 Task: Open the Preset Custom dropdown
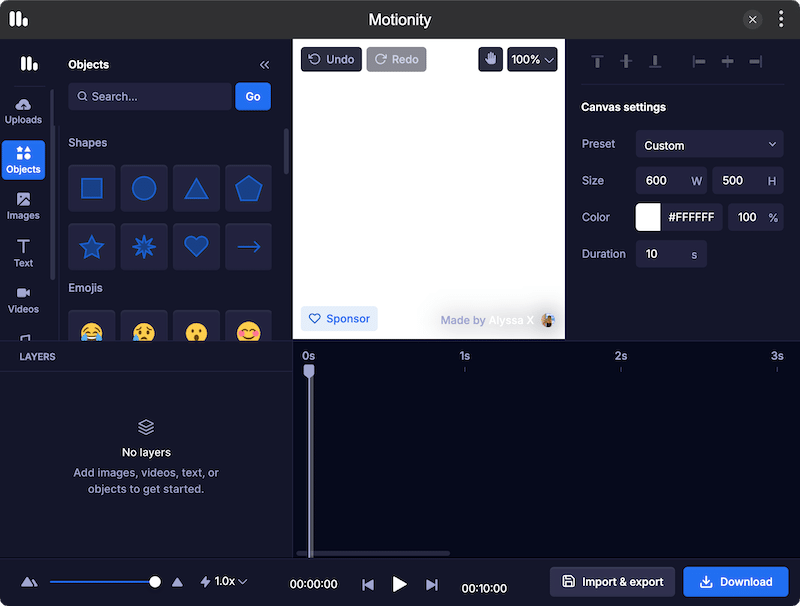tap(709, 144)
